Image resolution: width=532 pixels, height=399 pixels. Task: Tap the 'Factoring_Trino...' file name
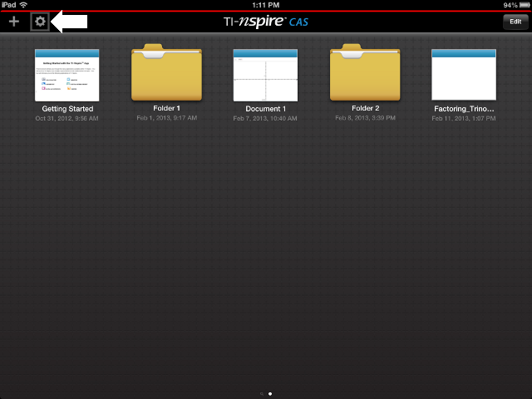pos(464,109)
